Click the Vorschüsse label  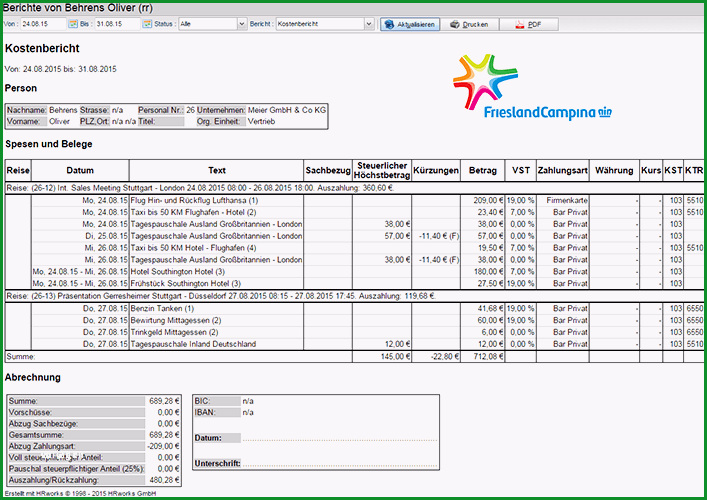[30, 413]
